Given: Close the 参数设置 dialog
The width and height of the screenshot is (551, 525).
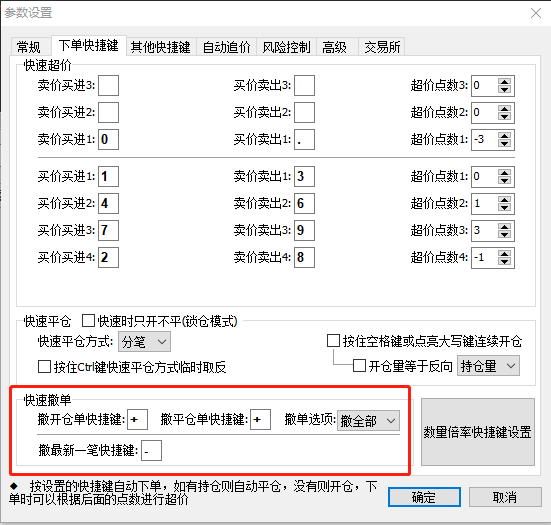Looking at the screenshot, I should (x=536, y=13).
